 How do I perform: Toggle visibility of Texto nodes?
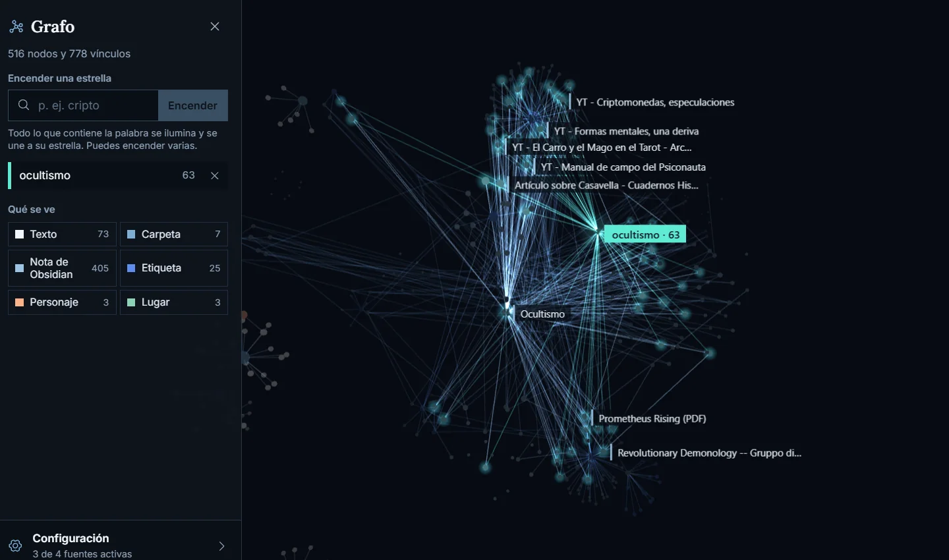[x=62, y=234]
